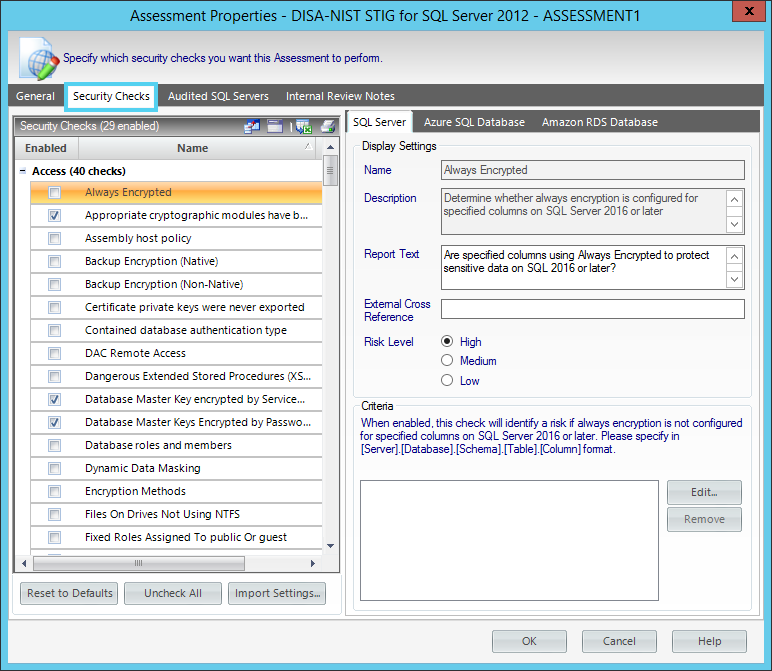This screenshot has width=772, height=671.
Task: Enable the Dynamic Data Masking check
Action: pyautogui.click(x=55, y=469)
